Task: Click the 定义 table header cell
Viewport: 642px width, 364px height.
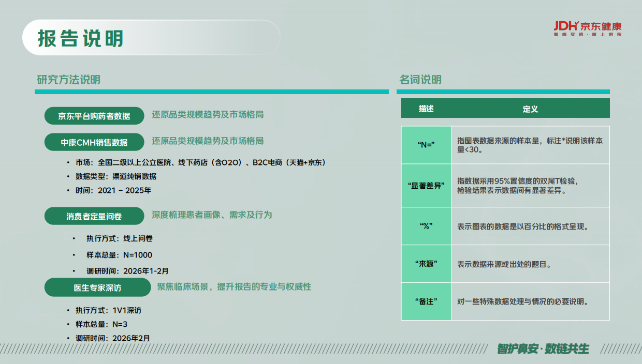Action: coord(531,109)
